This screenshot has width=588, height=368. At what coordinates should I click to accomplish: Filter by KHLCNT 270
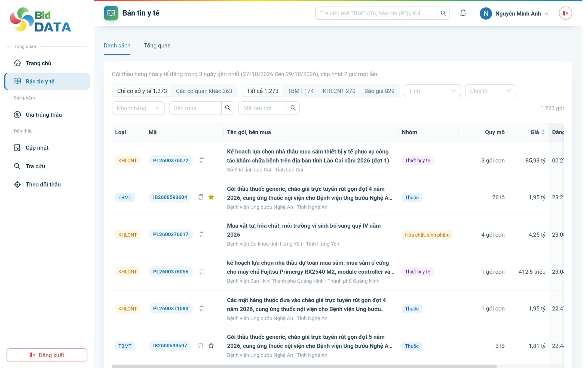[x=339, y=91]
